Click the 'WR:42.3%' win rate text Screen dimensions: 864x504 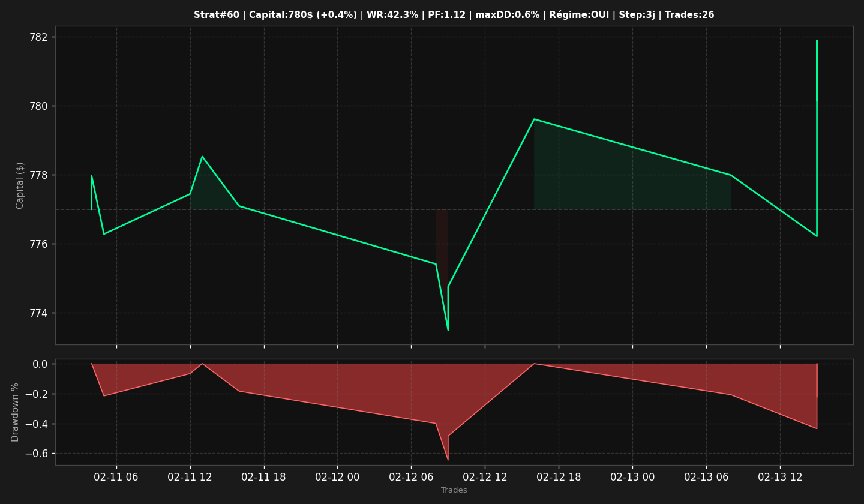(392, 15)
